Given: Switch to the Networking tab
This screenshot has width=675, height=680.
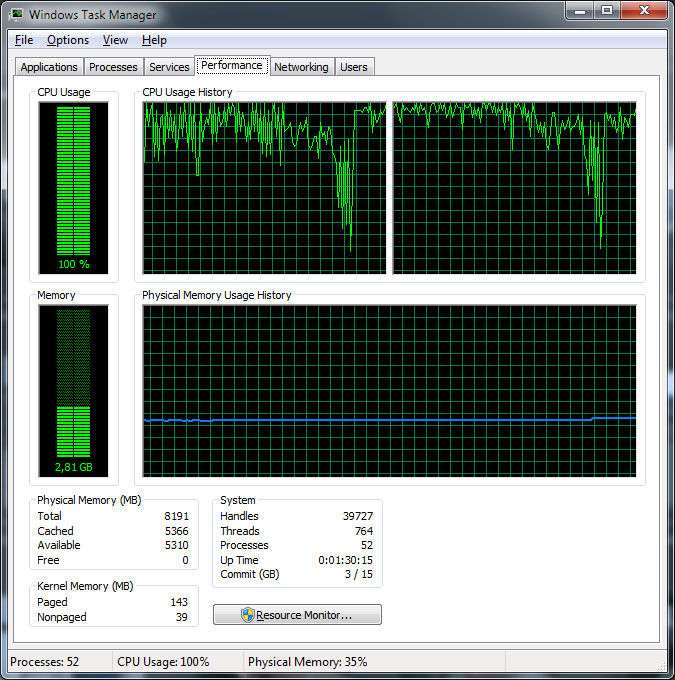Looking at the screenshot, I should (301, 67).
